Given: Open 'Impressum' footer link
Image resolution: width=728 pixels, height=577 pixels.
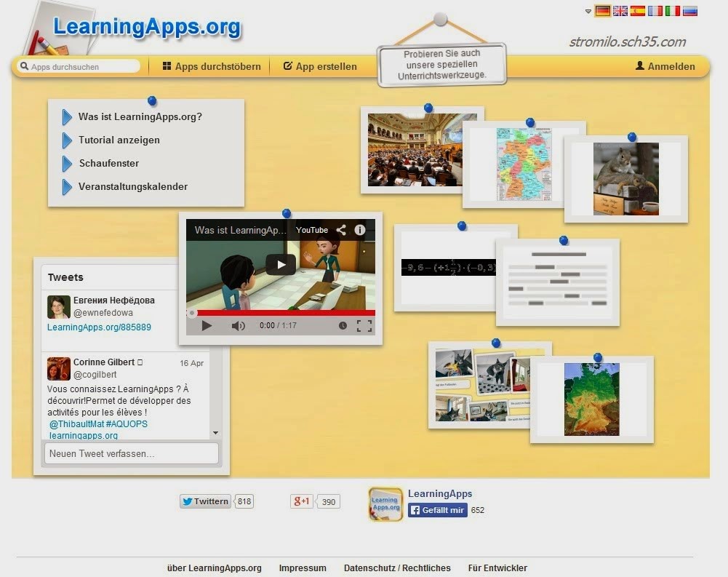Looking at the screenshot, I should tap(303, 568).
